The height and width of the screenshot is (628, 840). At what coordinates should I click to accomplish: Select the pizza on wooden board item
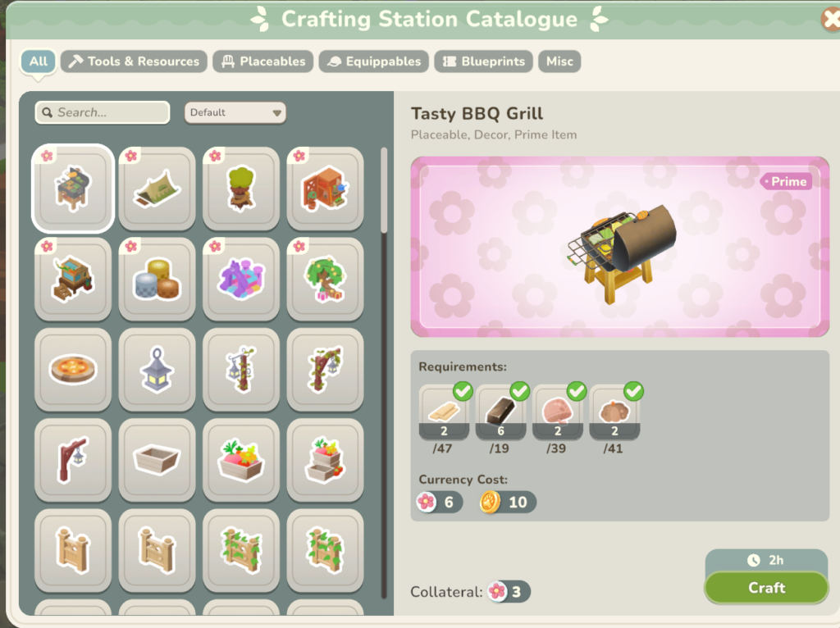[73, 370]
